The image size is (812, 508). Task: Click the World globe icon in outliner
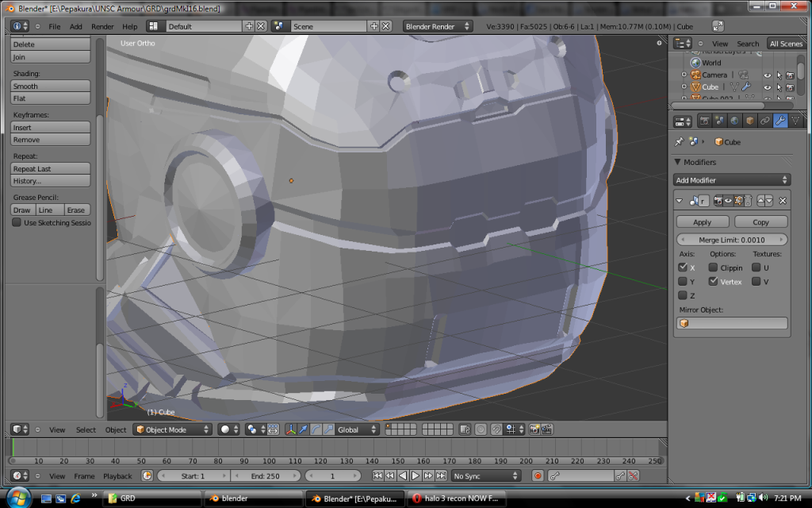(695, 62)
